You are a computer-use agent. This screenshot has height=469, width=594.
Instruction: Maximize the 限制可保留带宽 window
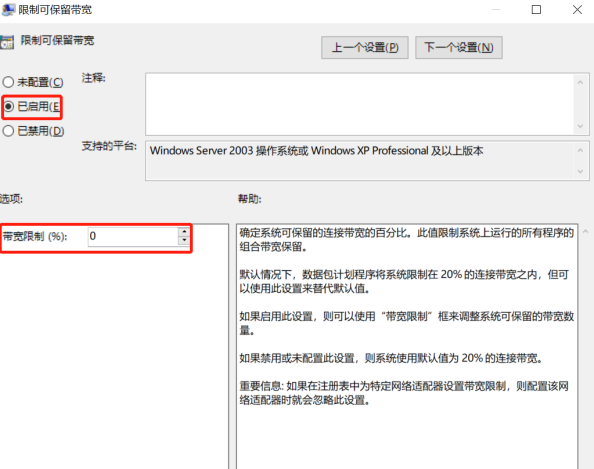(x=536, y=10)
